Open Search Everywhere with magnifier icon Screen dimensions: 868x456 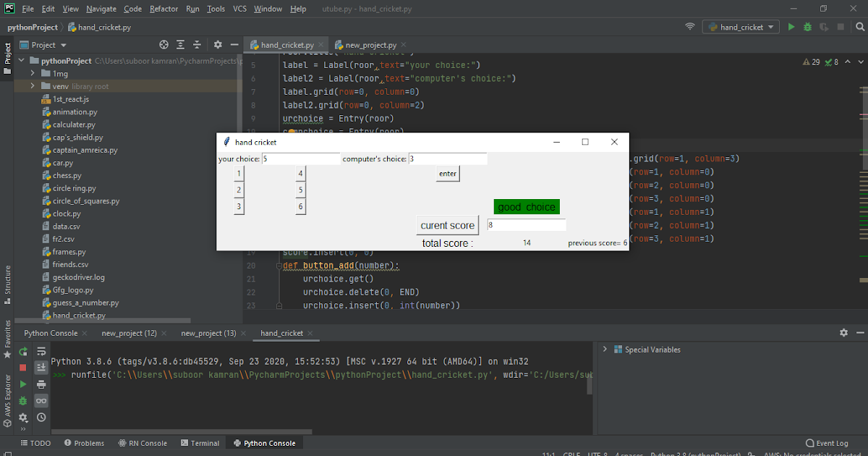[859, 26]
